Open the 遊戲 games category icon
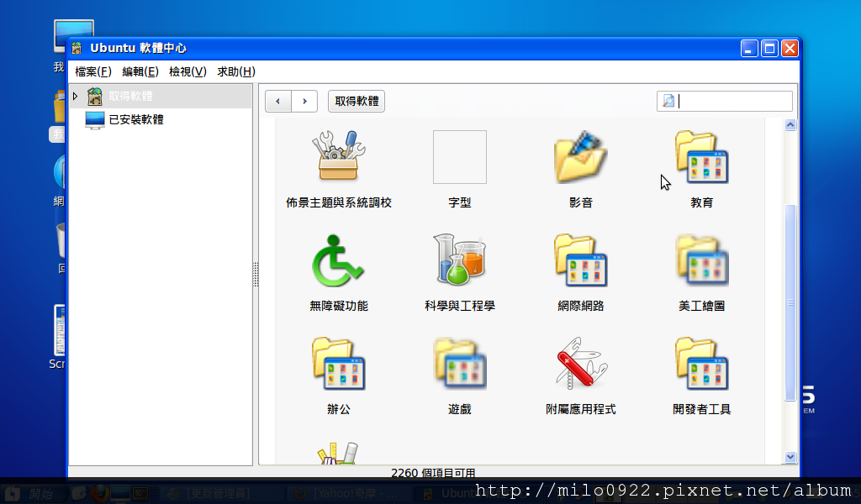Image resolution: width=861 pixels, height=504 pixels. (x=460, y=364)
